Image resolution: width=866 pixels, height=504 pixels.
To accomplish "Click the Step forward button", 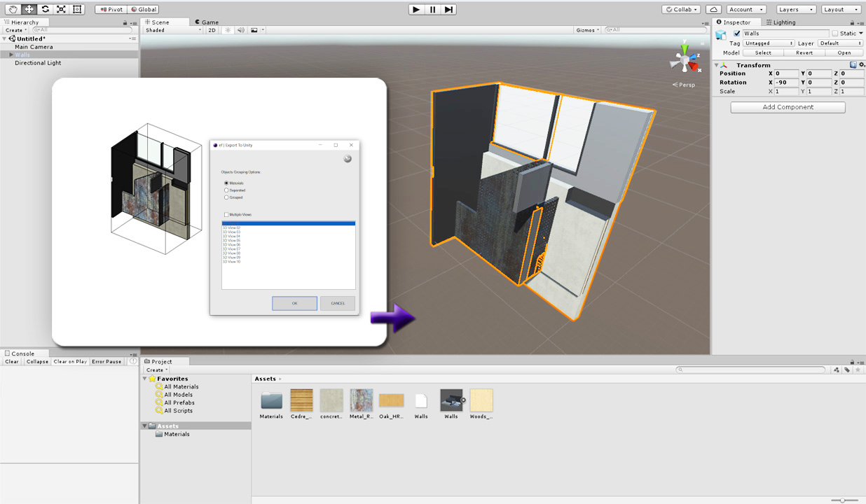I will [x=449, y=10].
